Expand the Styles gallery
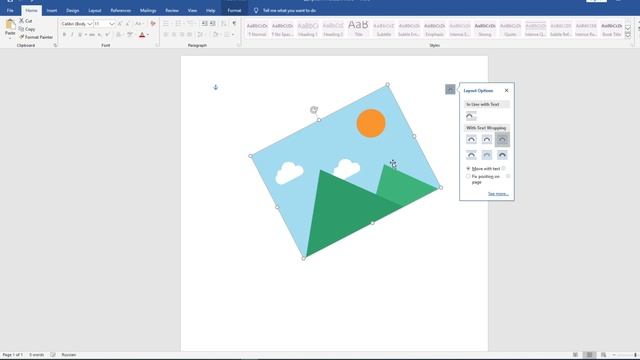The width and height of the screenshot is (640, 360). 628,36
